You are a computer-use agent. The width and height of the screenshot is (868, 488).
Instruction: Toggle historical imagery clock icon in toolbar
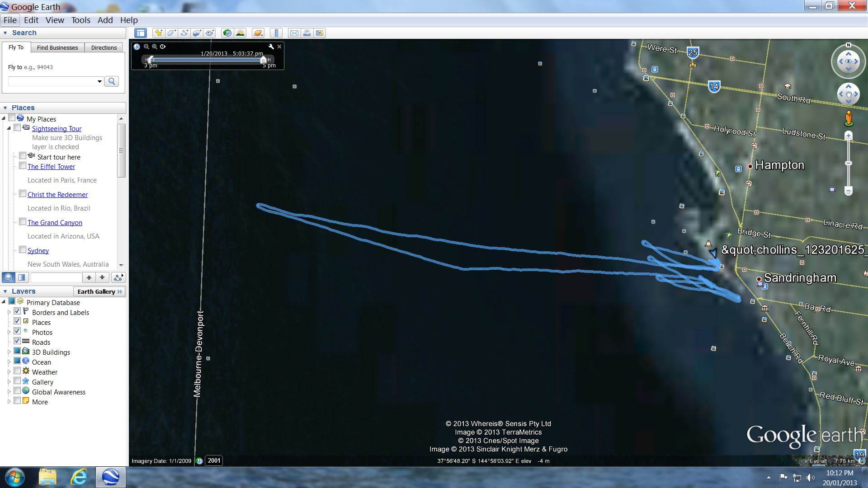click(227, 33)
